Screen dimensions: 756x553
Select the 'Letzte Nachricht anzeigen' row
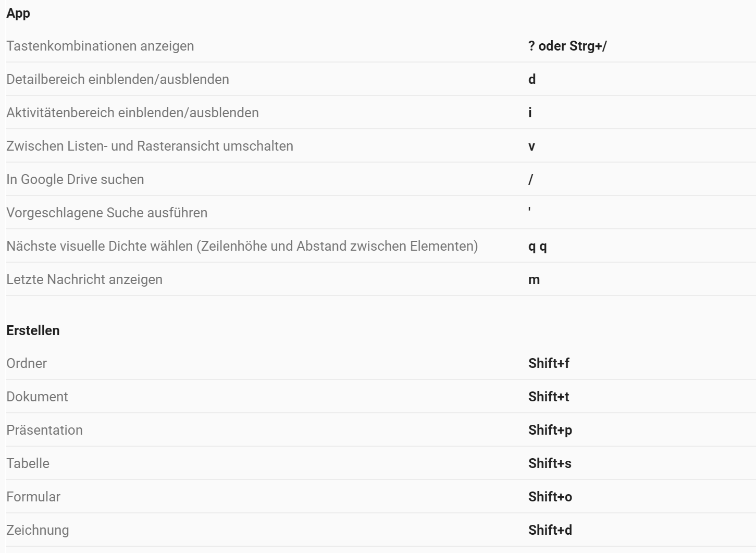pos(84,279)
